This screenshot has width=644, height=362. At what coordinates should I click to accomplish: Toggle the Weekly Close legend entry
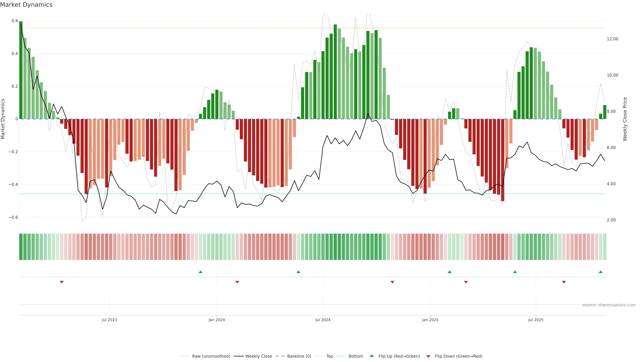[x=258, y=356]
